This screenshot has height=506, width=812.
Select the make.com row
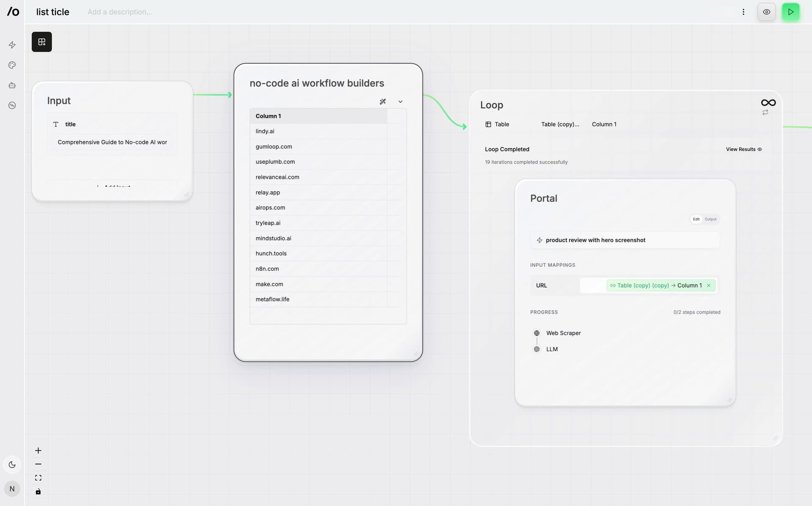[318, 284]
